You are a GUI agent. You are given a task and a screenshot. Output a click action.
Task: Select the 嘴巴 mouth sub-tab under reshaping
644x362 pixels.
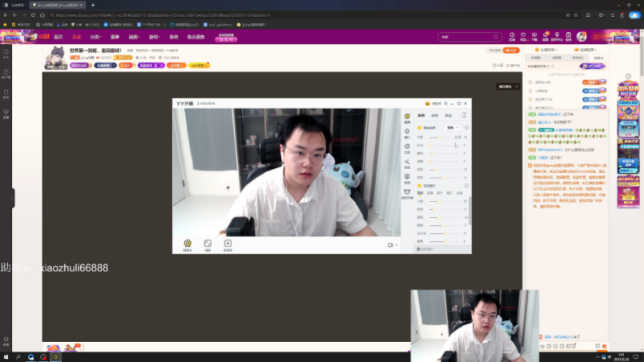coord(449,193)
